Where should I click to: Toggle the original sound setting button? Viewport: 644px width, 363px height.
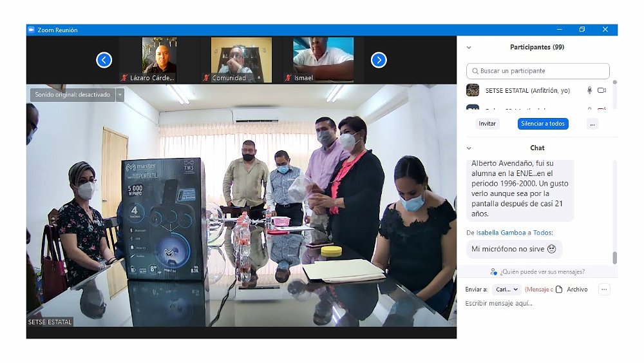click(x=72, y=95)
